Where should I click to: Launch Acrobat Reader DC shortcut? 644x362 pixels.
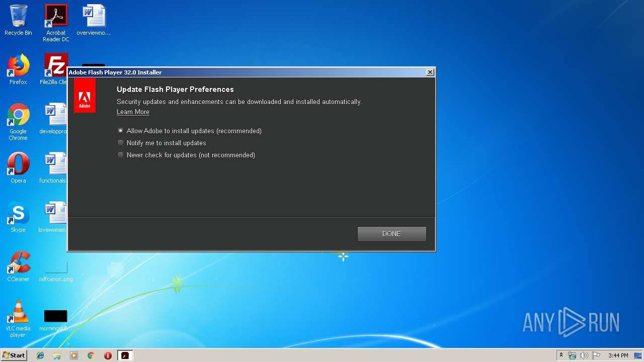coord(56,23)
